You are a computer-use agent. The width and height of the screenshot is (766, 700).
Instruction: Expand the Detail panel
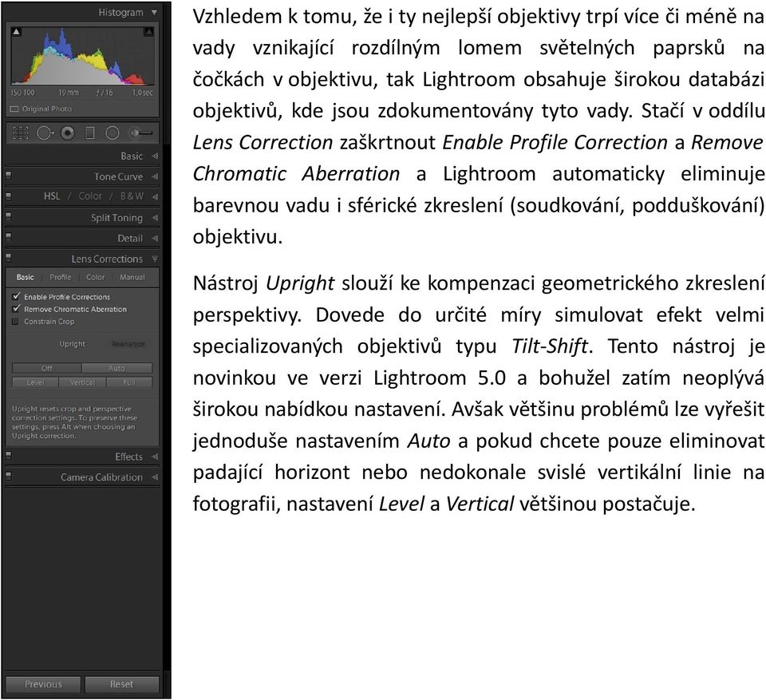coord(155,238)
